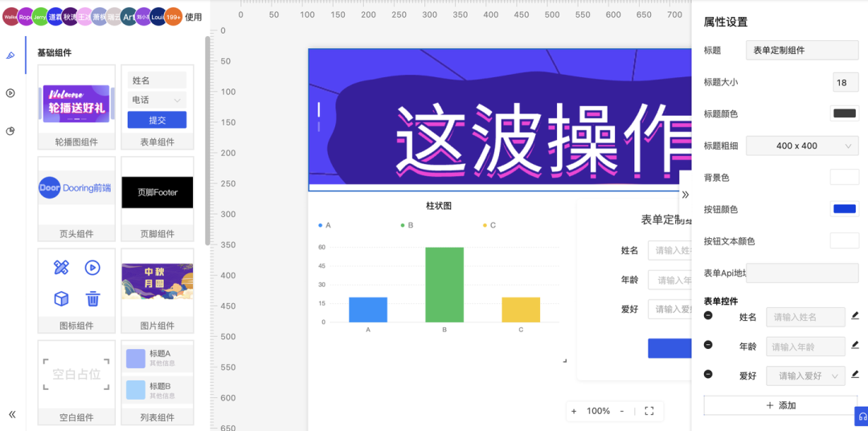This screenshot has height=431, width=868.
Task: Open the 请输入爱好 dropdown in properties panel
Action: [805, 376]
